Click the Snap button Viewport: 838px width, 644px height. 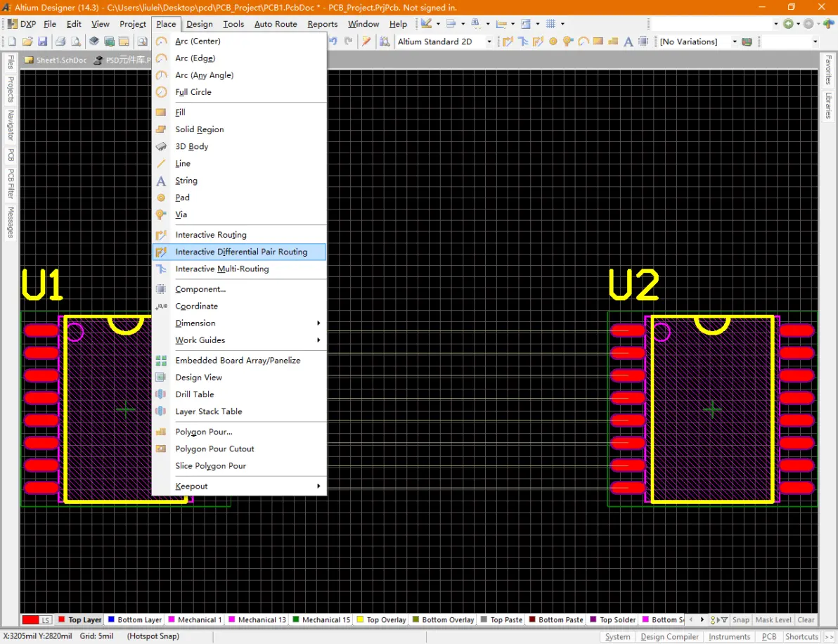[x=741, y=620]
